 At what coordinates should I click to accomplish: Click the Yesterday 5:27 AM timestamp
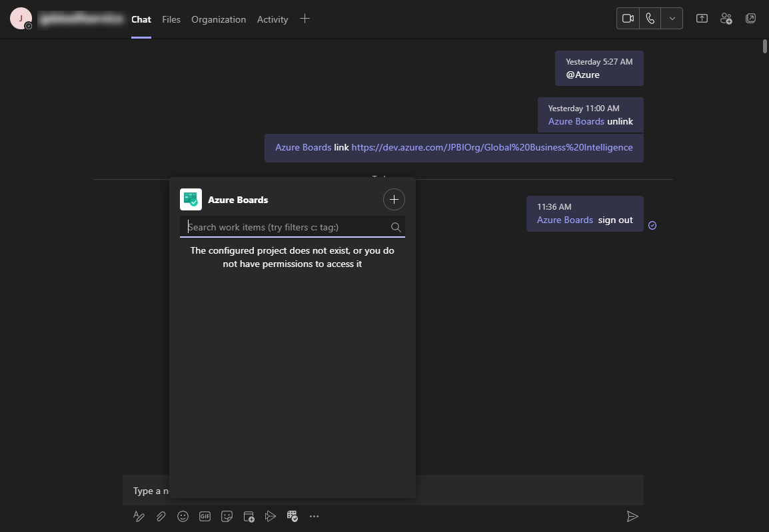pyautogui.click(x=599, y=62)
